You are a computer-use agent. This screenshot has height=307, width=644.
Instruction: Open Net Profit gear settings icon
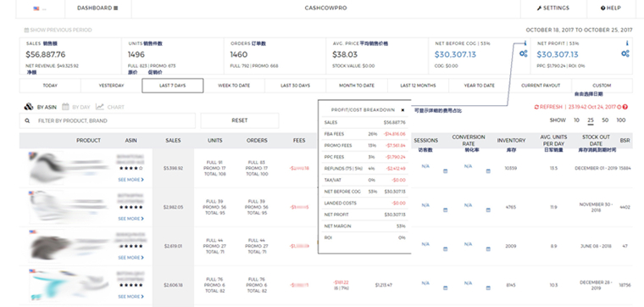[x=625, y=53]
